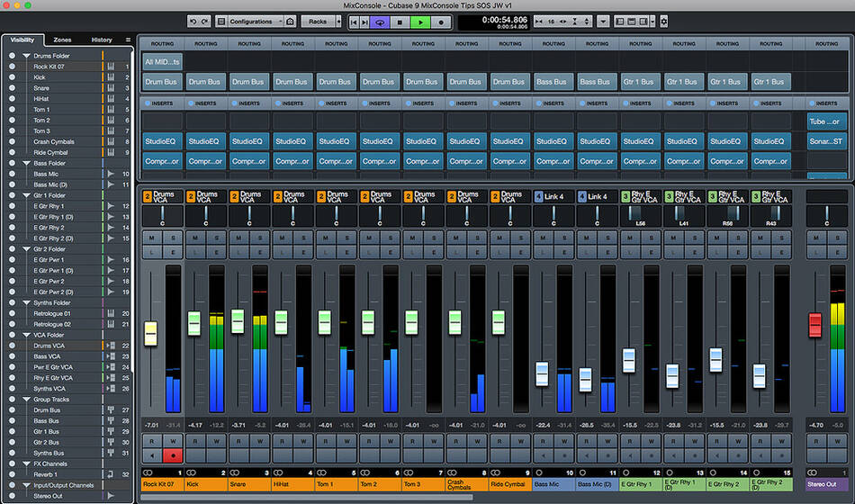
Task: Toggle visibility dot for Kick track
Action: [x=12, y=77]
